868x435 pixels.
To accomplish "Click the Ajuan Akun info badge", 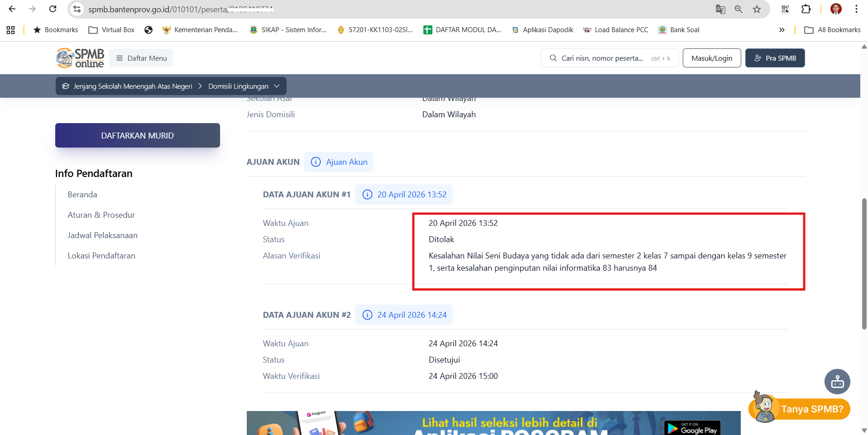I will (339, 162).
